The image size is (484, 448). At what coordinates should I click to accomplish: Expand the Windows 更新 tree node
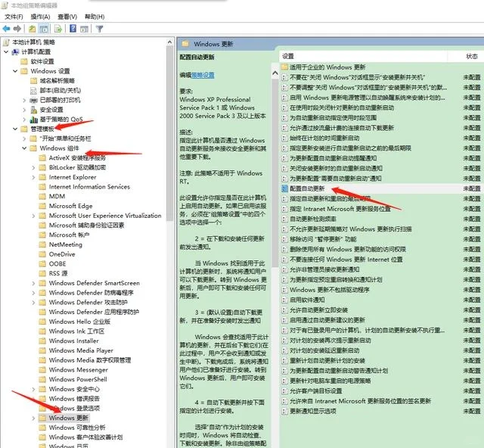[x=33, y=418]
